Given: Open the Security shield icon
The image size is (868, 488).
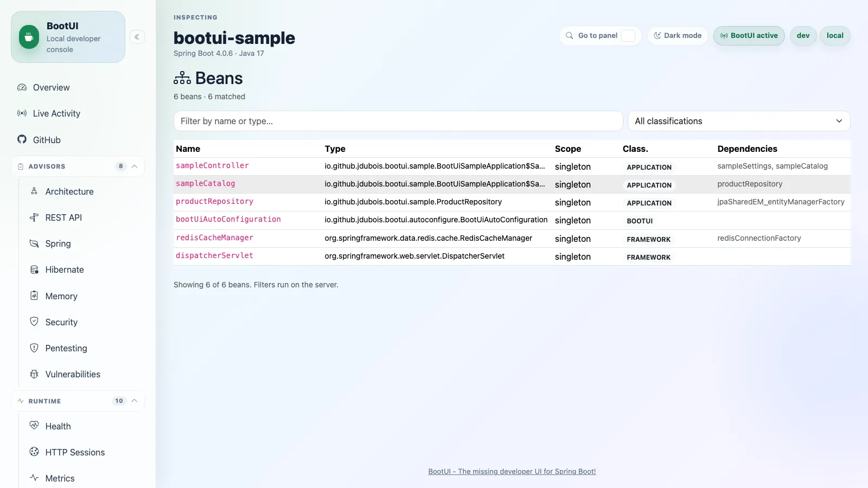Looking at the screenshot, I should pyautogui.click(x=34, y=322).
